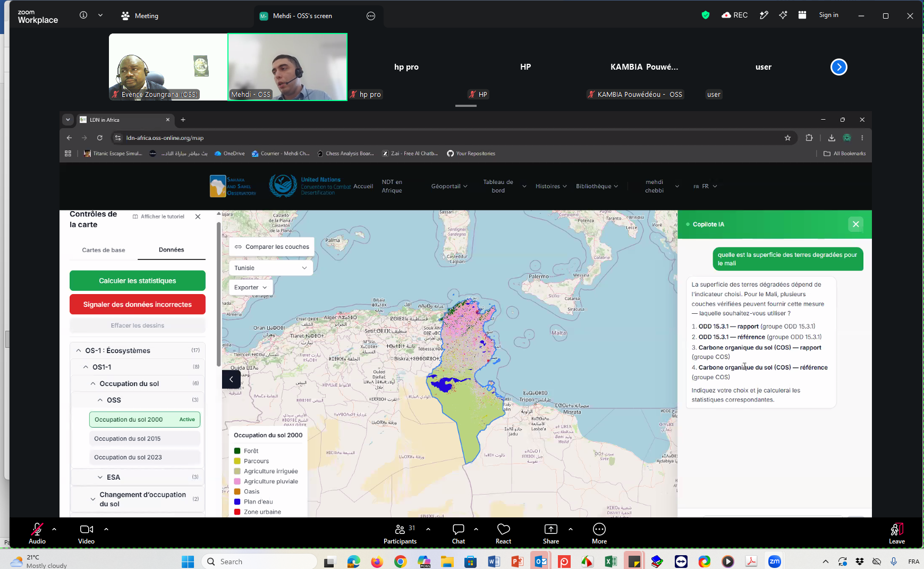The width and height of the screenshot is (924, 569).
Task: Click Calculer les statistiques button
Action: [138, 281]
